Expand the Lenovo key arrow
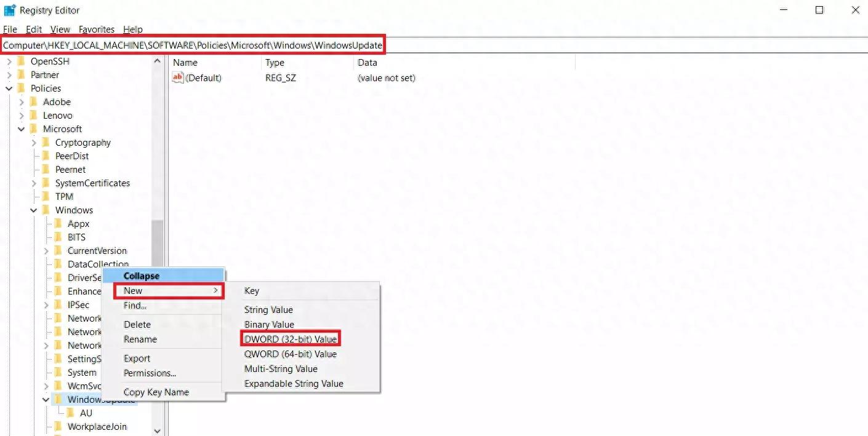This screenshot has width=868, height=436. tap(22, 115)
